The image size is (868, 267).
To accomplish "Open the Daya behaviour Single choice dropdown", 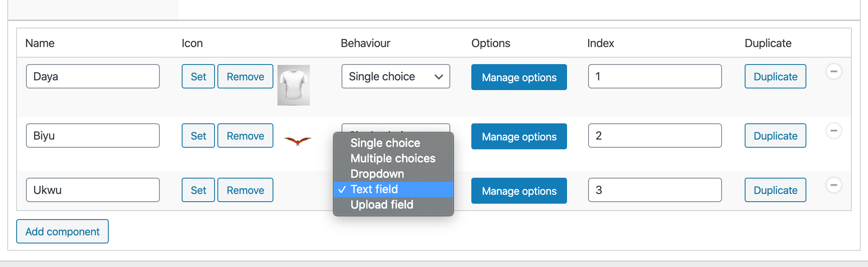I will pyautogui.click(x=395, y=76).
